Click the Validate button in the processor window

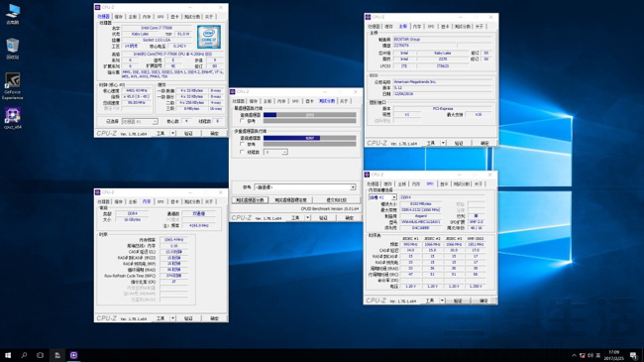click(x=188, y=133)
